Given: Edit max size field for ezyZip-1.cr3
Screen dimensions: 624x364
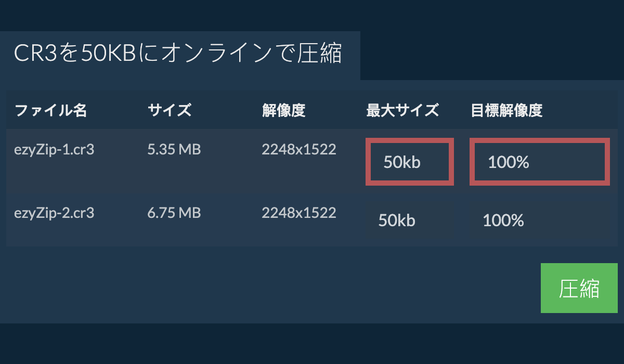Looking at the screenshot, I should pos(410,162).
